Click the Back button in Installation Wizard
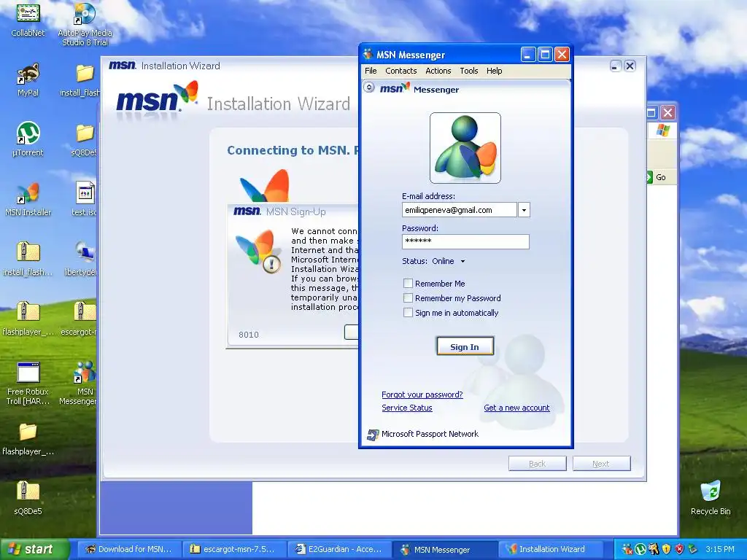747x560 pixels. click(x=538, y=463)
